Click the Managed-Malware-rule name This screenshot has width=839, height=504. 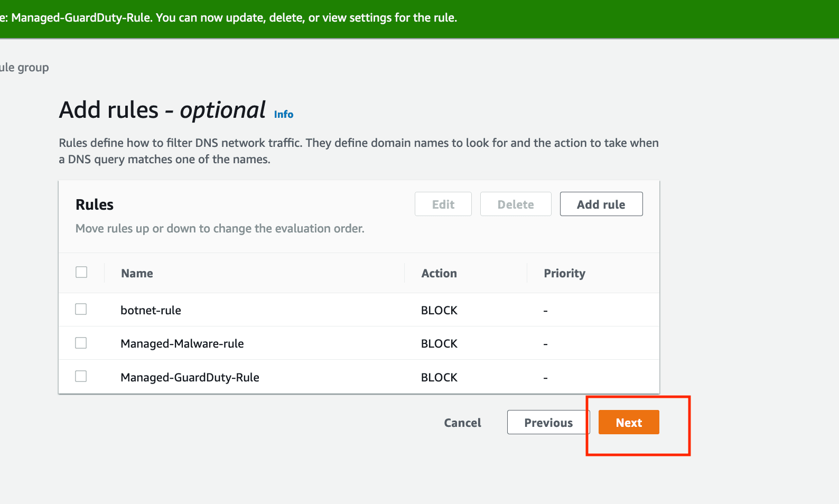coord(182,343)
